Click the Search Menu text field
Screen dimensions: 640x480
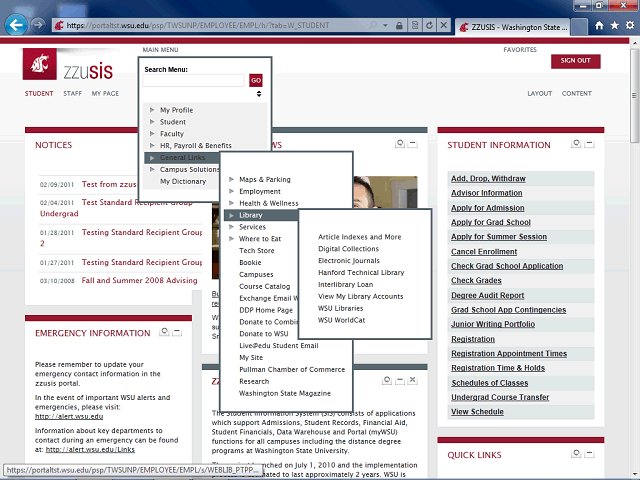click(194, 80)
